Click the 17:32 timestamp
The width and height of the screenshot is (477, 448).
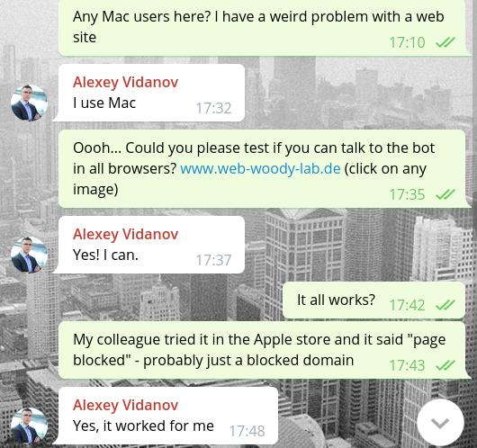[213, 108]
